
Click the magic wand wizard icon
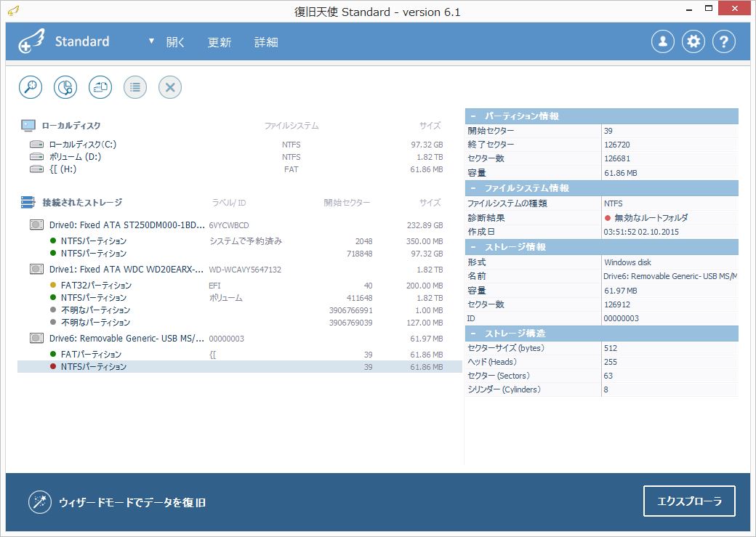(39, 502)
